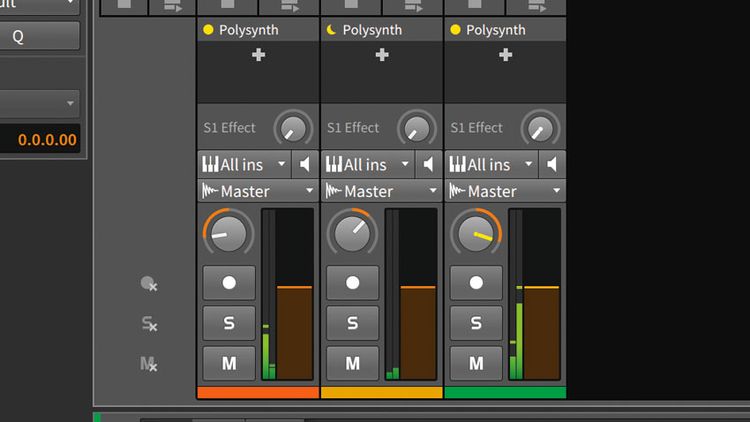The image size is (750, 422).
Task: Arm recording on the yellow track
Action: pyautogui.click(x=353, y=283)
